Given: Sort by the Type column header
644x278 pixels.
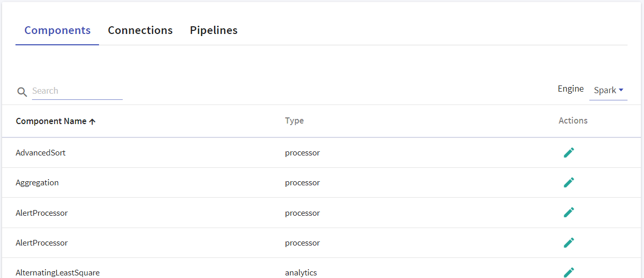Looking at the screenshot, I should tap(294, 121).
